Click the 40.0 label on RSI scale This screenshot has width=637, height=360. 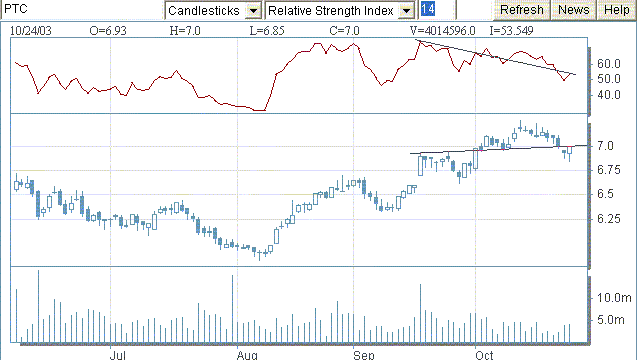609,95
